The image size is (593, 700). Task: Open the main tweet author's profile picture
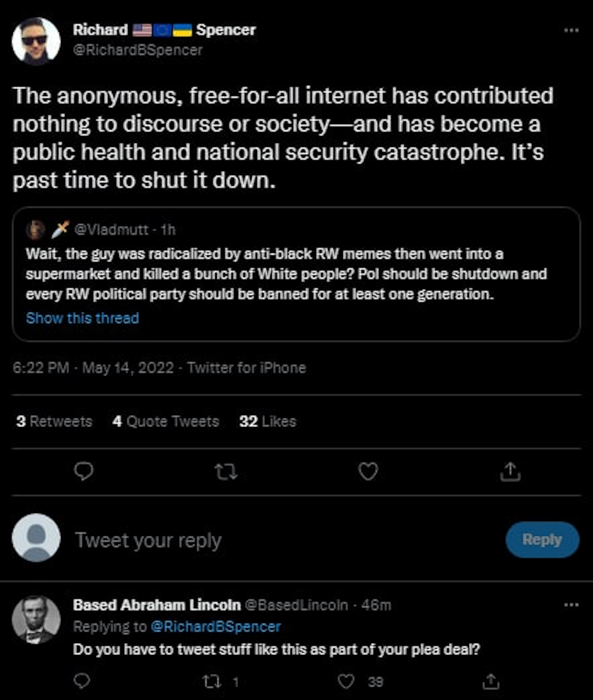coord(36,41)
